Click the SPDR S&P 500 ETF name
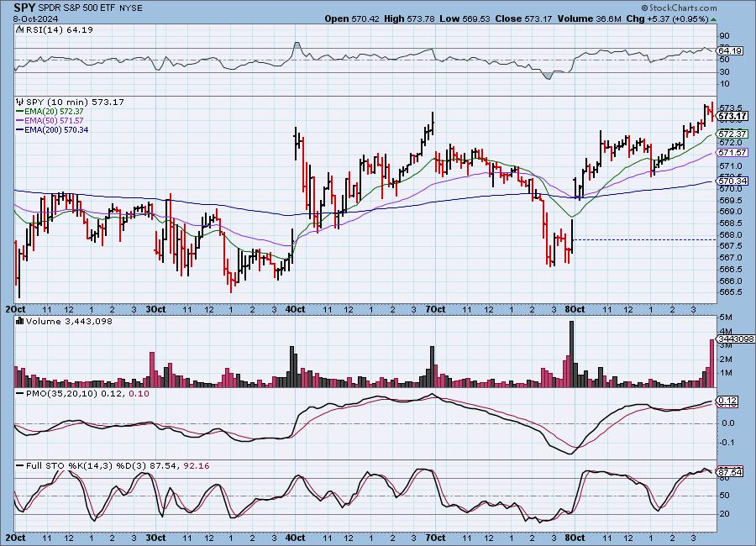The image size is (756, 546). coord(76,8)
